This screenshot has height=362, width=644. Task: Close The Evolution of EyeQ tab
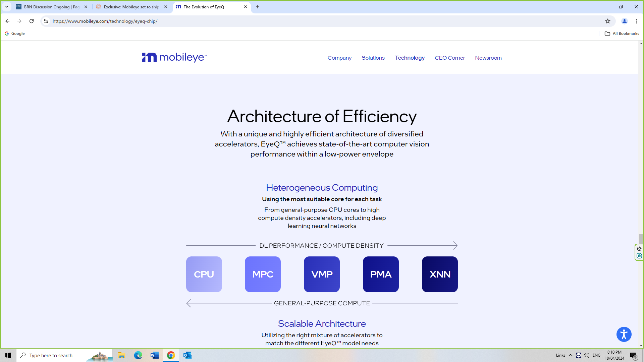[x=246, y=7]
